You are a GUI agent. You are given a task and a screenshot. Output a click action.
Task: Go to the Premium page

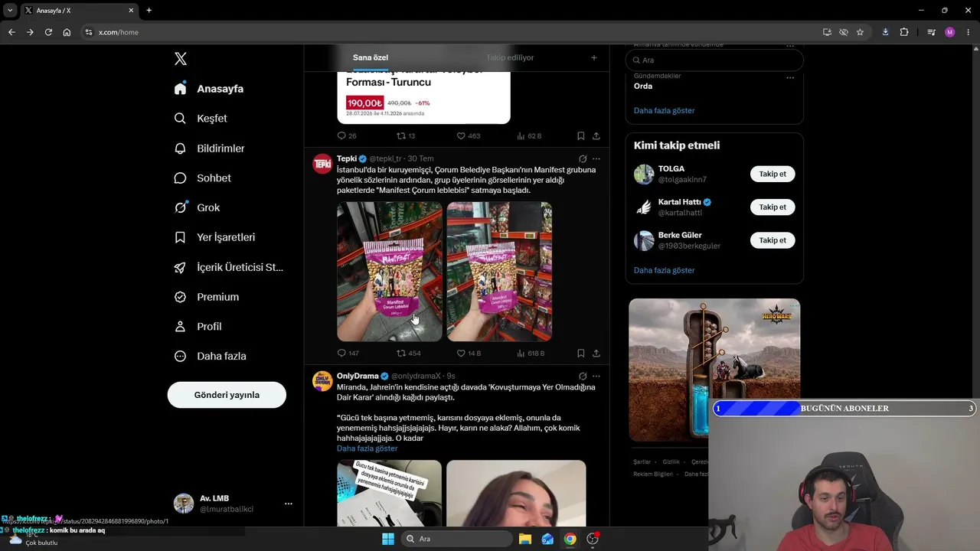point(207,297)
